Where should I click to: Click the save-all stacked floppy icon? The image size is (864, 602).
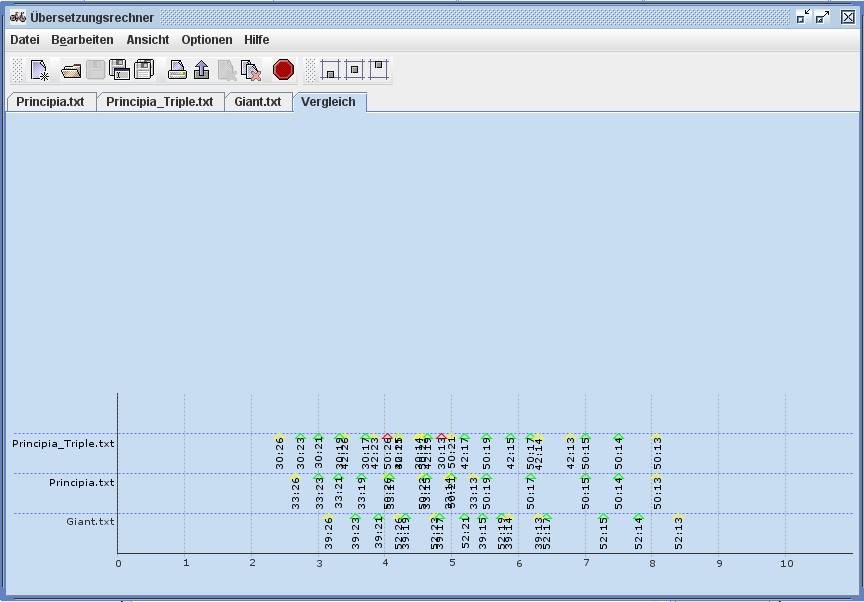pyautogui.click(x=144, y=70)
